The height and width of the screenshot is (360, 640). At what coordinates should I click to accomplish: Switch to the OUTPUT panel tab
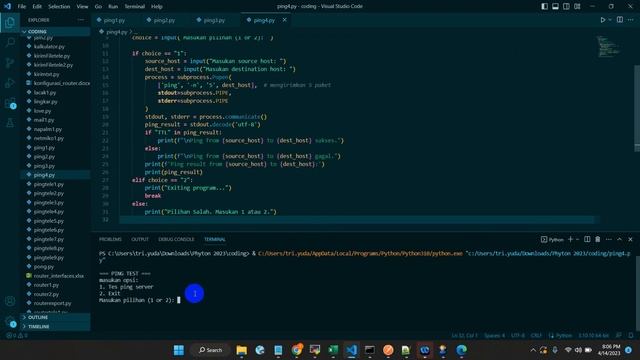point(140,239)
